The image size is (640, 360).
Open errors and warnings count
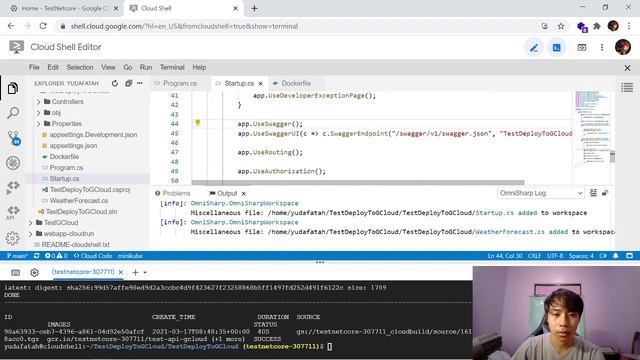56,256
